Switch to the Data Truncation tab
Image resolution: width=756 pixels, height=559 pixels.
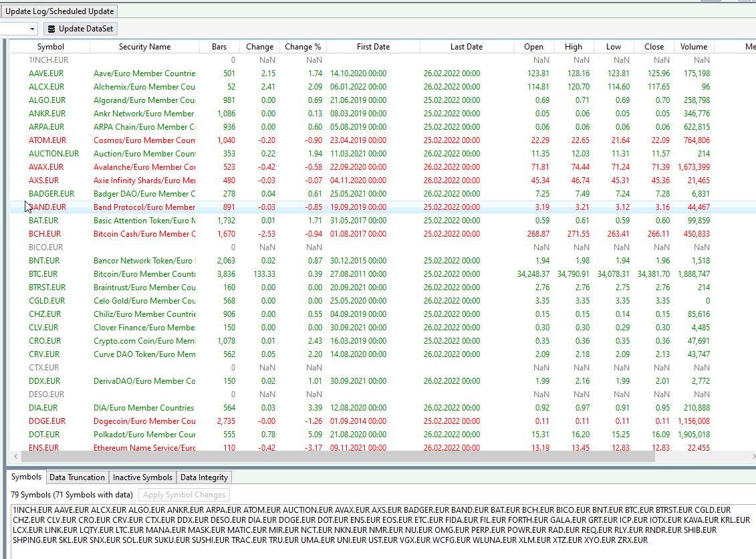77,477
